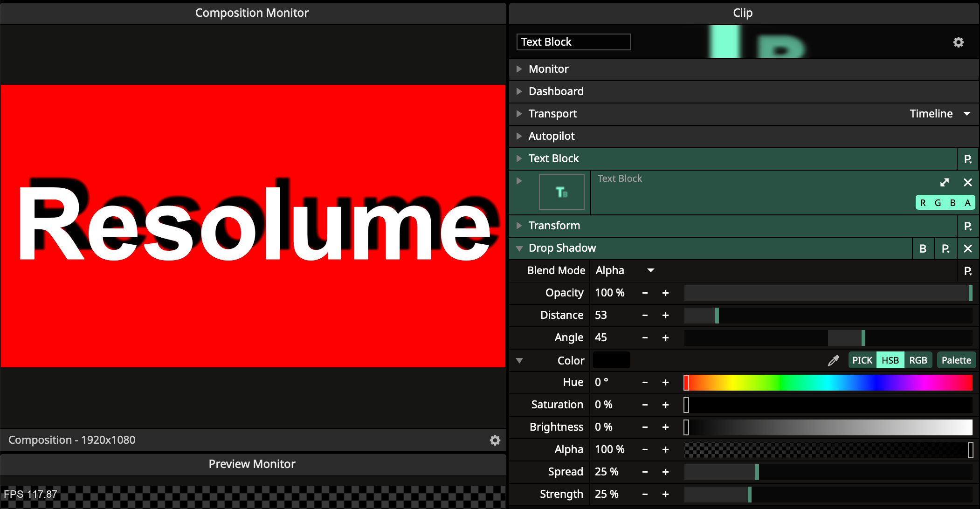Remove the Drop Shadow effect with X
Screen dimensions: 980x509
click(968, 248)
